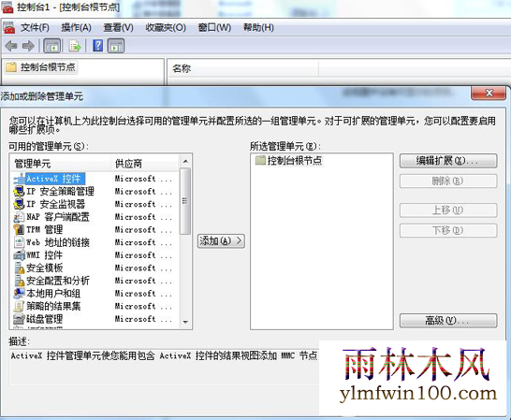The width and height of the screenshot is (511, 420).
Task: Click the 上移(U) button
Action: pos(448,210)
